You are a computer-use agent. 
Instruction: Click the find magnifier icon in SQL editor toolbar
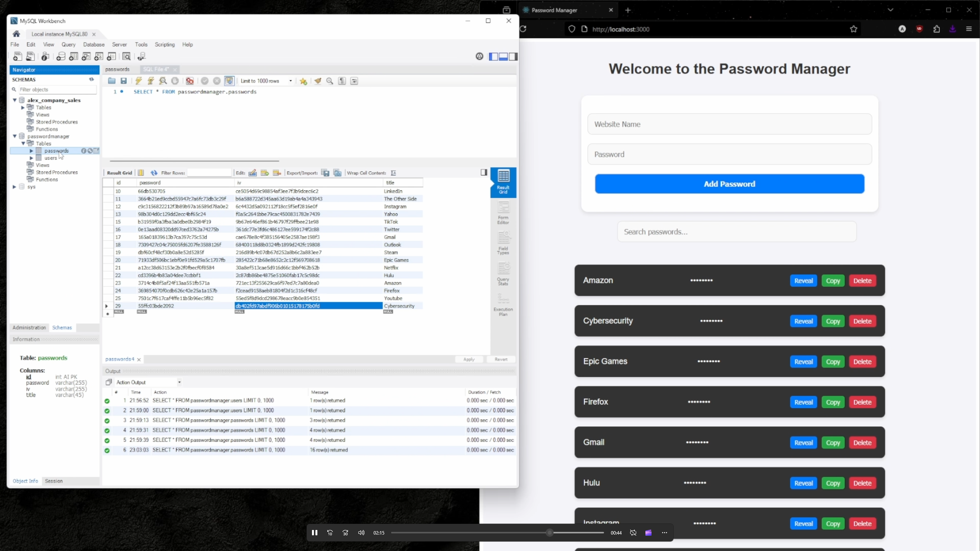(x=330, y=81)
